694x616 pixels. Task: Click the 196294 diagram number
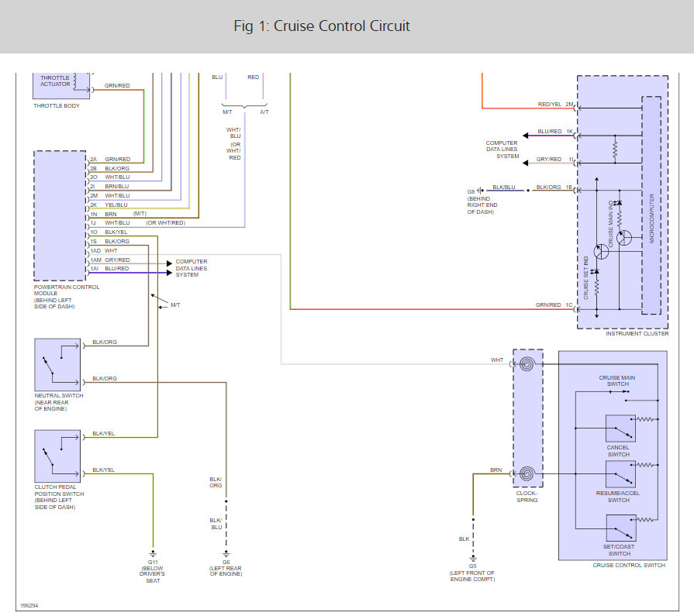point(29,606)
